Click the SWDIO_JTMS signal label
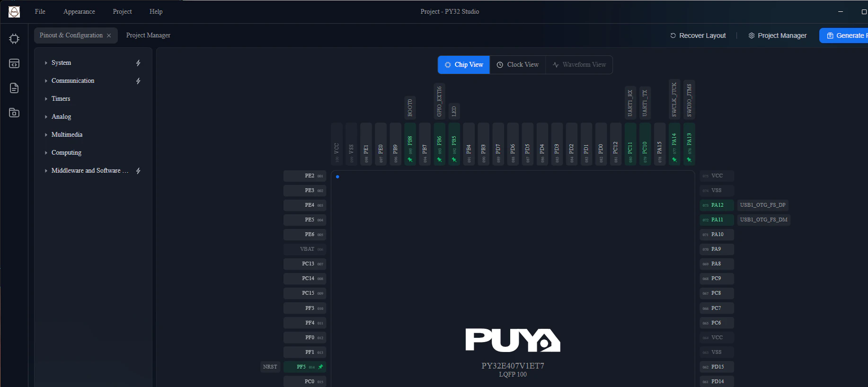Image resolution: width=868 pixels, height=387 pixels. point(689,100)
